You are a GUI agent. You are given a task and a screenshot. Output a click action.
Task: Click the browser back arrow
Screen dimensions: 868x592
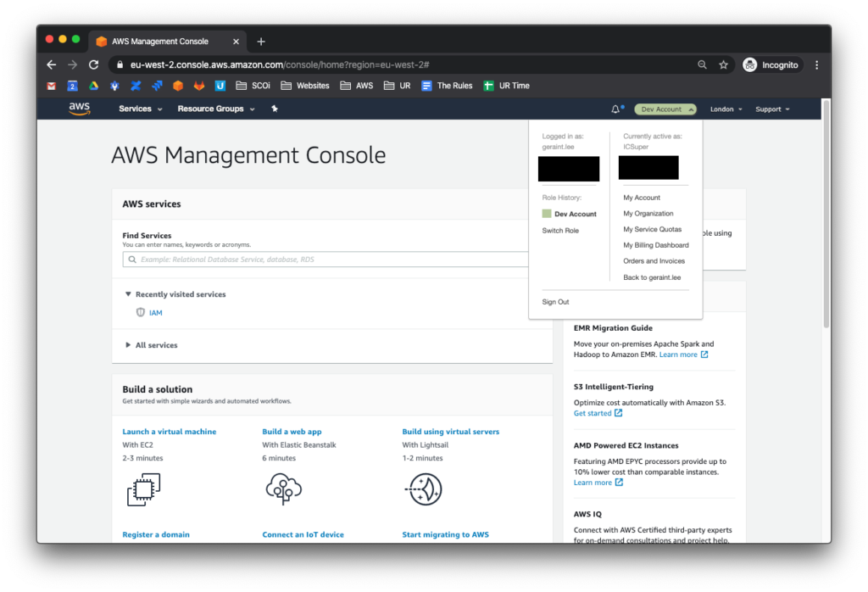[x=52, y=64]
